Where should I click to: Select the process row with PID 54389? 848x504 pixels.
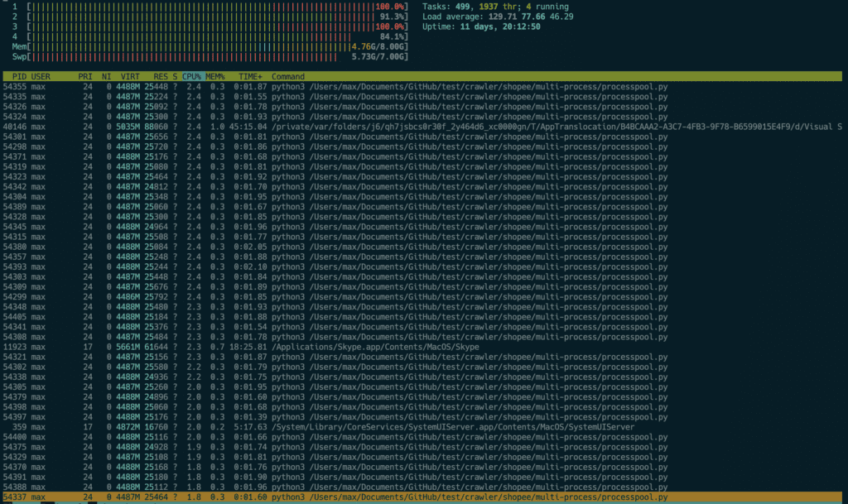click(422, 206)
